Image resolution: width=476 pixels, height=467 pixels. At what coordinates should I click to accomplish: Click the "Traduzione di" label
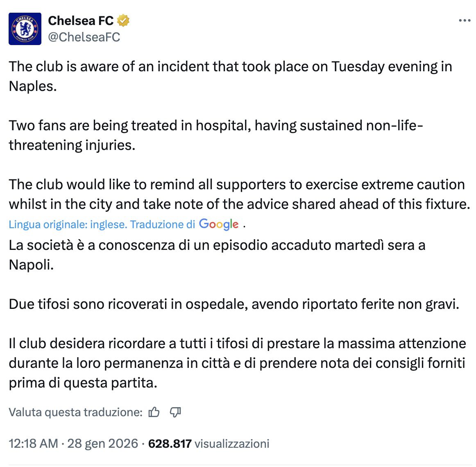coord(163,224)
